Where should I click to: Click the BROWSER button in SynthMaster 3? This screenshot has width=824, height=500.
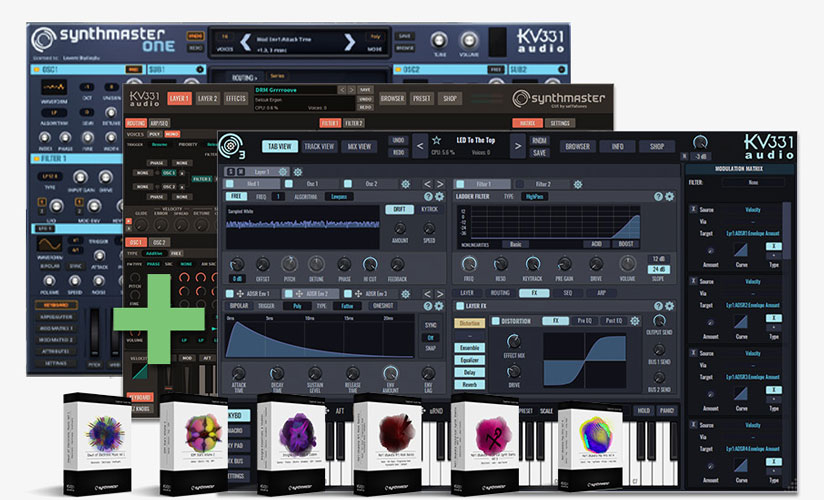576,146
